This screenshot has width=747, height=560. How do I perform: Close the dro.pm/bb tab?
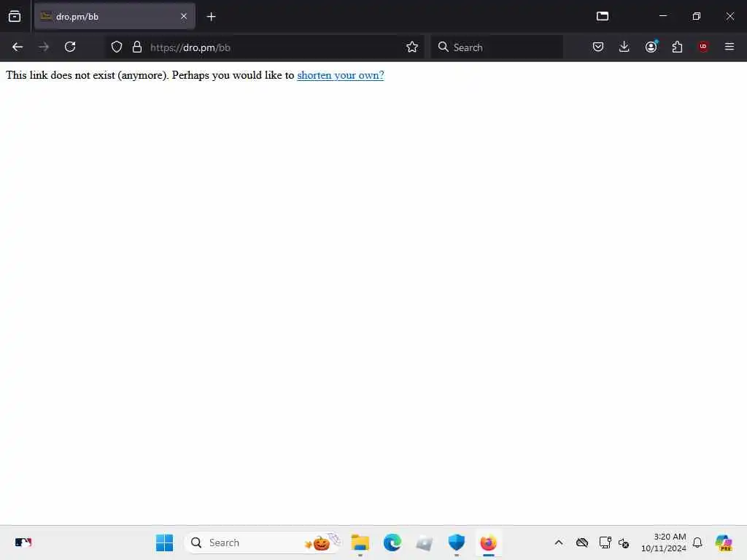click(x=183, y=17)
